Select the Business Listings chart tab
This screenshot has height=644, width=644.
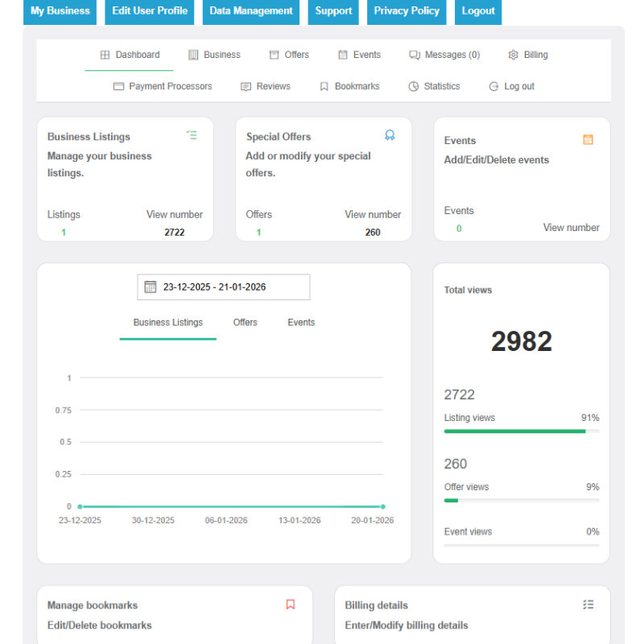[x=167, y=322]
